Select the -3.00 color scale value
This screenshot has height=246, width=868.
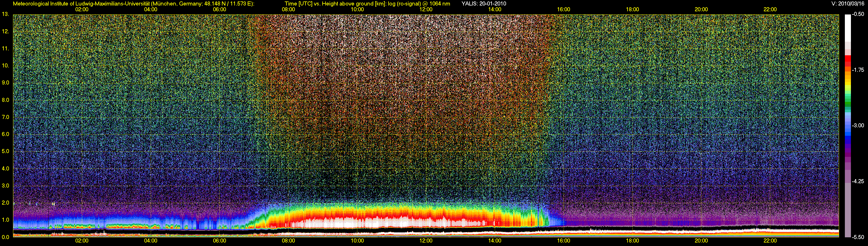click(x=858, y=125)
